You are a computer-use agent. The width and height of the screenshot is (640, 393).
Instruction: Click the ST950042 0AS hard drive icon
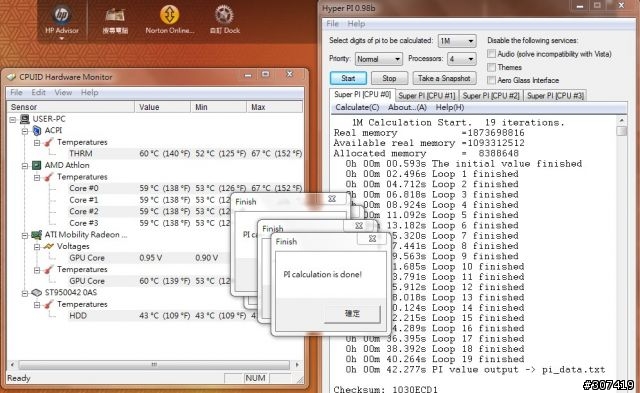pos(37,293)
